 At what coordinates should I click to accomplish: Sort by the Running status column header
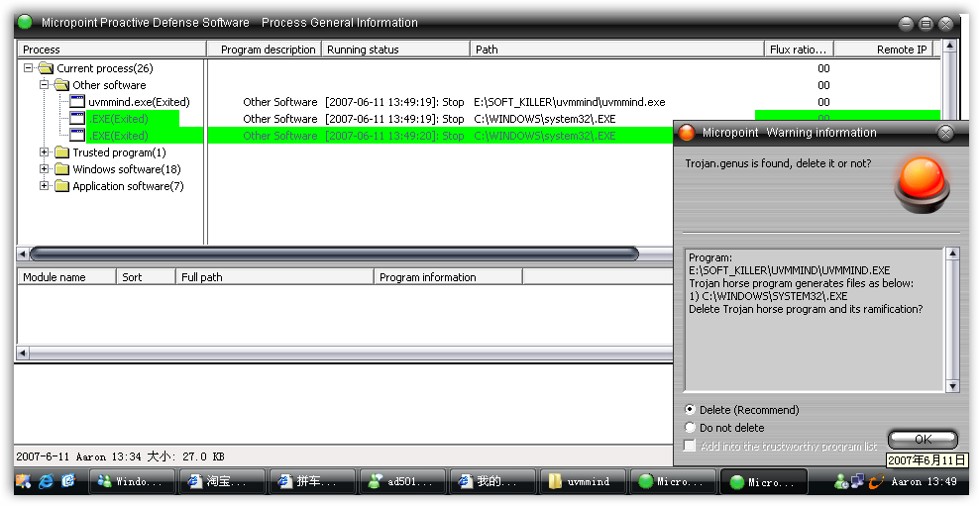click(x=395, y=50)
